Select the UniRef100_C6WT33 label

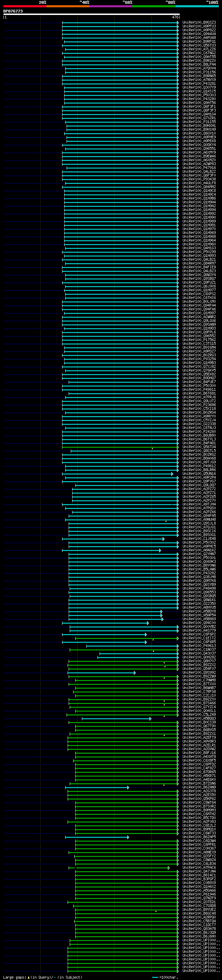click(199, 833)
